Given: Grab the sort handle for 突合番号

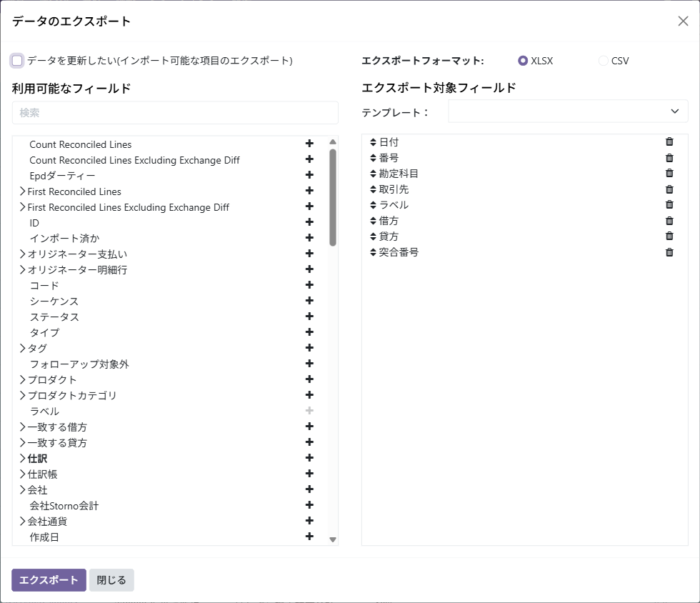Looking at the screenshot, I should pyautogui.click(x=373, y=252).
